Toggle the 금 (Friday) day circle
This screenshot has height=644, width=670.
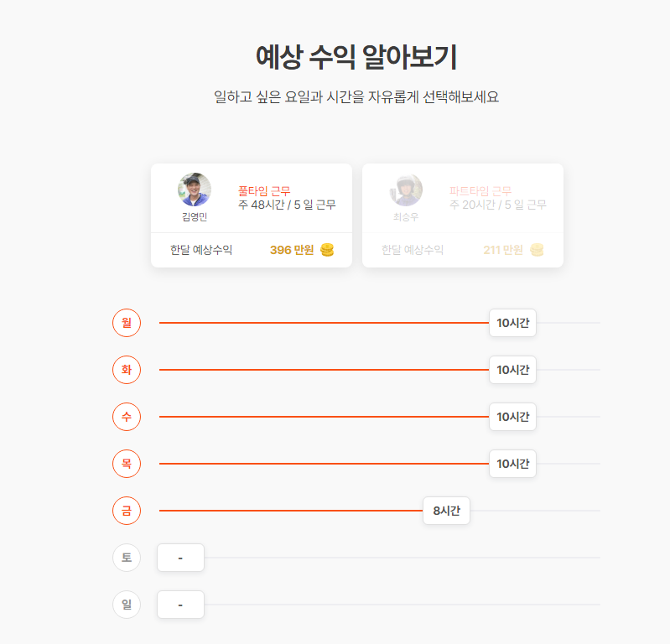click(x=127, y=511)
